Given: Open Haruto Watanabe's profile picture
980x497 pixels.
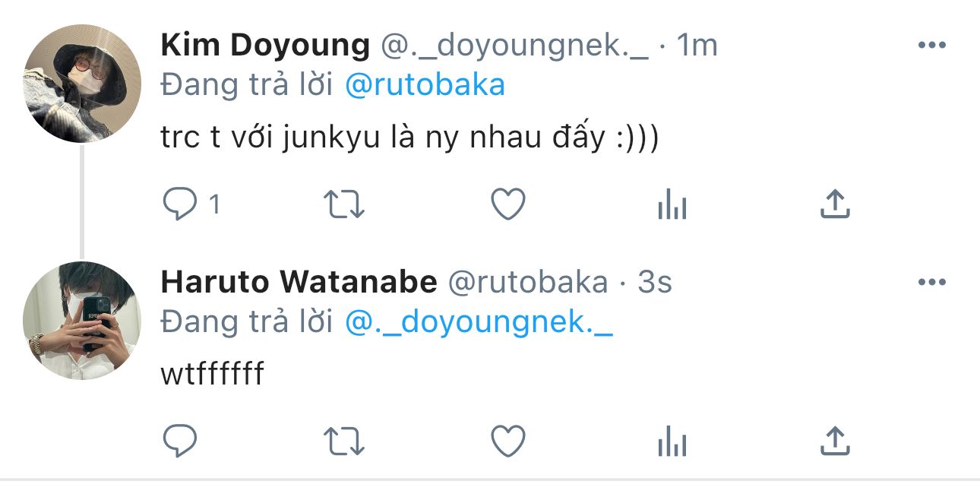Looking at the screenshot, I should [82, 321].
